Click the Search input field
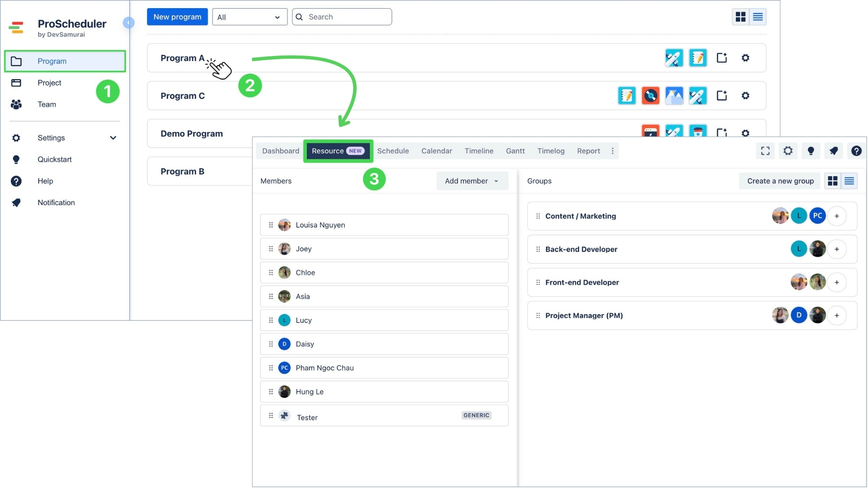The height and width of the screenshot is (488, 868). pos(347,17)
